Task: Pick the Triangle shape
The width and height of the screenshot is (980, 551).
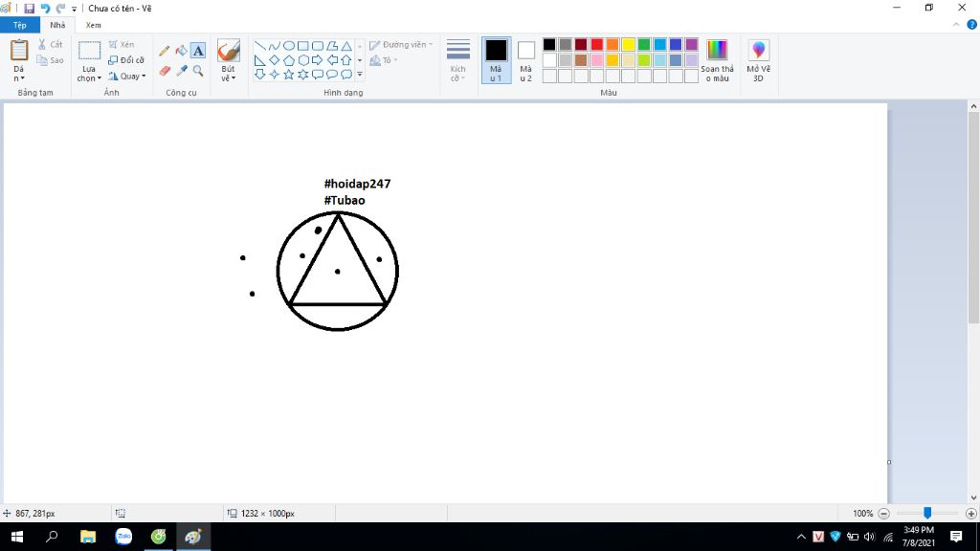Action: 346,46
